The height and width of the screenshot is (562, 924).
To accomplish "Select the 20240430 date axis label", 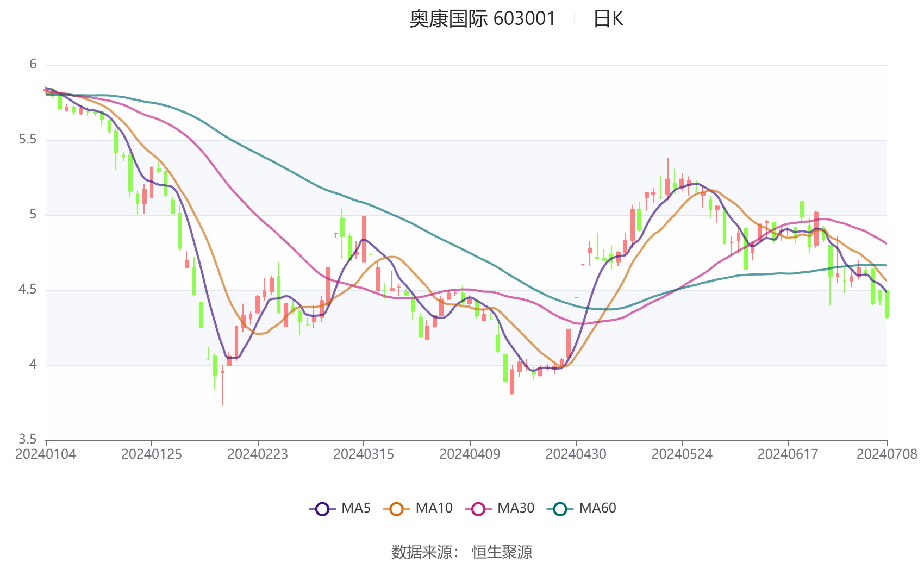I will coord(576,454).
